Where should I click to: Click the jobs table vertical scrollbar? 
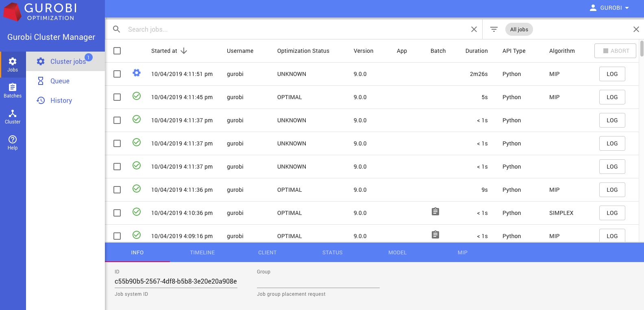pos(642,49)
